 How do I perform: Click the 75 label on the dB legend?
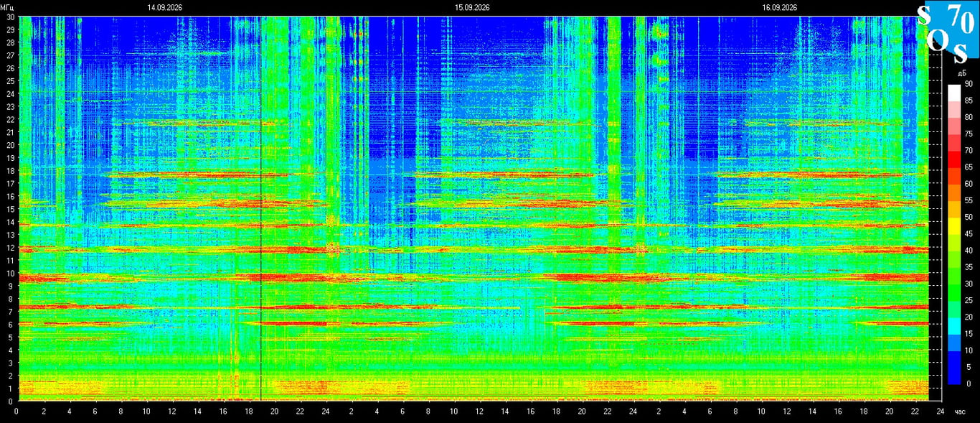(x=969, y=134)
